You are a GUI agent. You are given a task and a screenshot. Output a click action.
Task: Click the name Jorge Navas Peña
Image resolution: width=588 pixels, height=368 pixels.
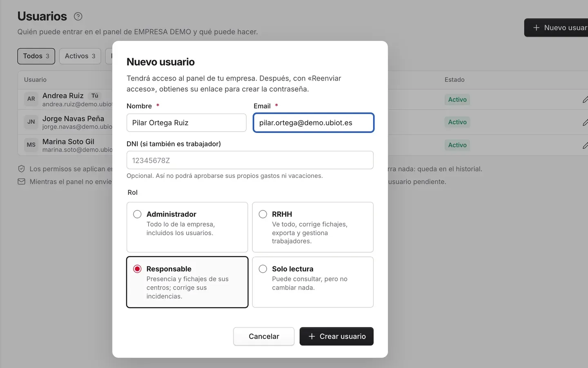(73, 119)
